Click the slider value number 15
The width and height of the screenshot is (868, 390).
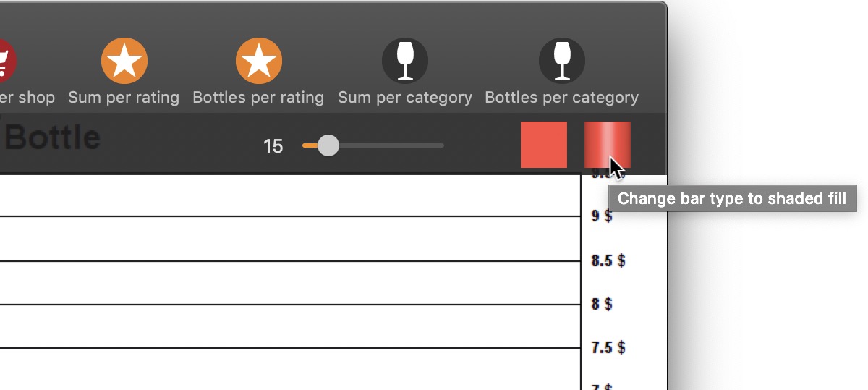(x=273, y=146)
